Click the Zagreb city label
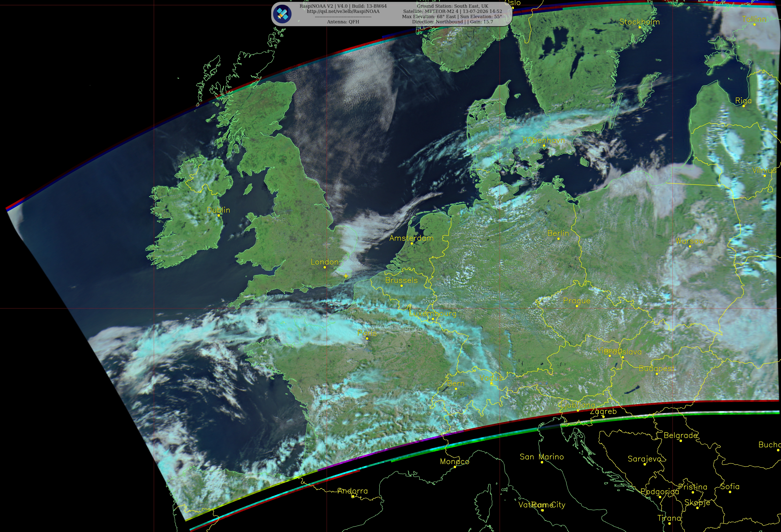 [x=604, y=411]
